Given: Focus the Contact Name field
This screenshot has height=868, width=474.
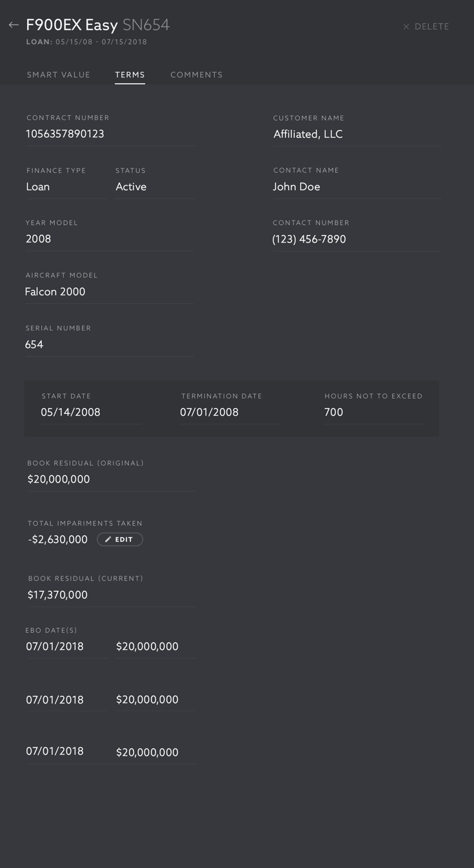Looking at the screenshot, I should coord(357,187).
